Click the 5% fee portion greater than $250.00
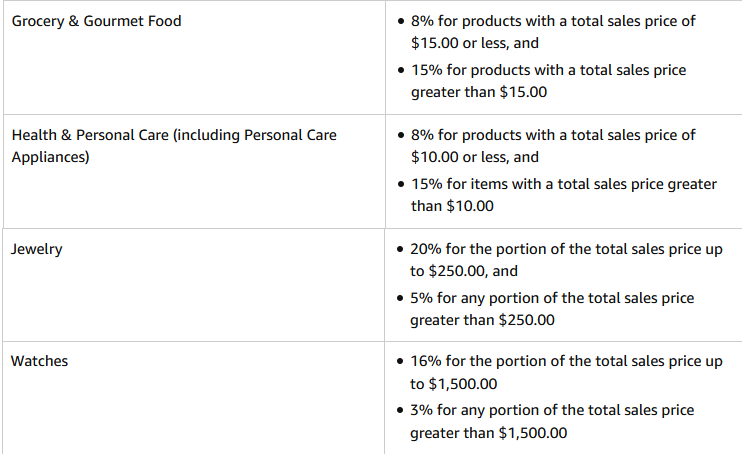This screenshot has width=742, height=454. [552, 309]
